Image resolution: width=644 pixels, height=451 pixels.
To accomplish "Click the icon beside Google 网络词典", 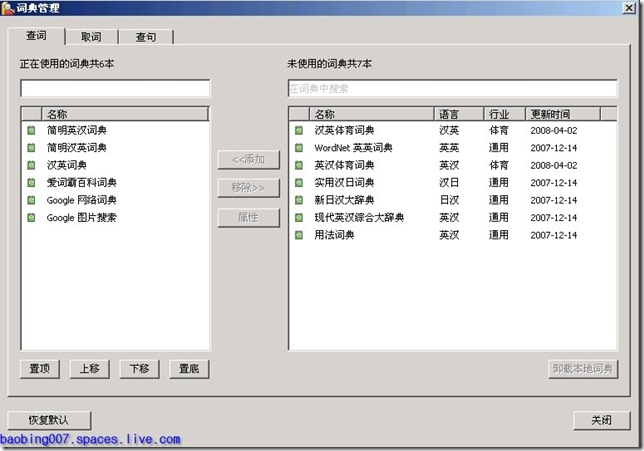I will 31,200.
